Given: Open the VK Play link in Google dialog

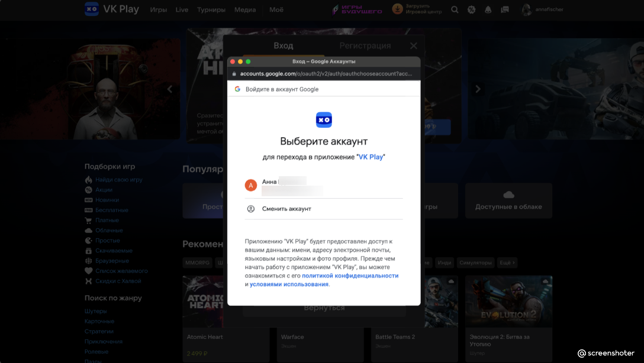Looking at the screenshot, I should point(371,157).
